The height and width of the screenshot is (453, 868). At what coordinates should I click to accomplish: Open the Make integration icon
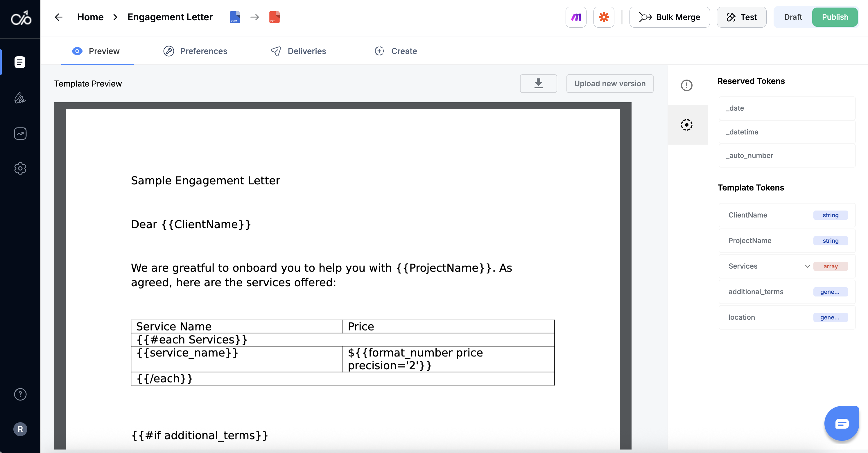tap(576, 17)
